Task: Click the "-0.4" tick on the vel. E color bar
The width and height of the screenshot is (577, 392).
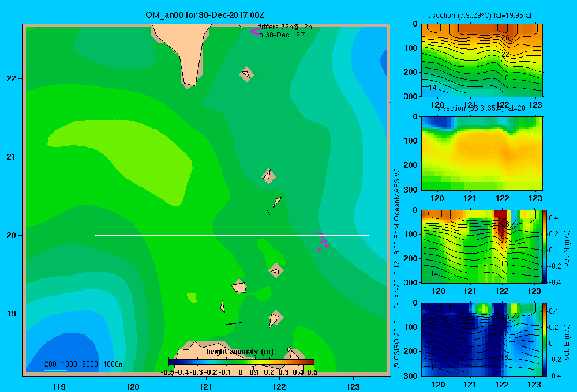Action: [554, 375]
